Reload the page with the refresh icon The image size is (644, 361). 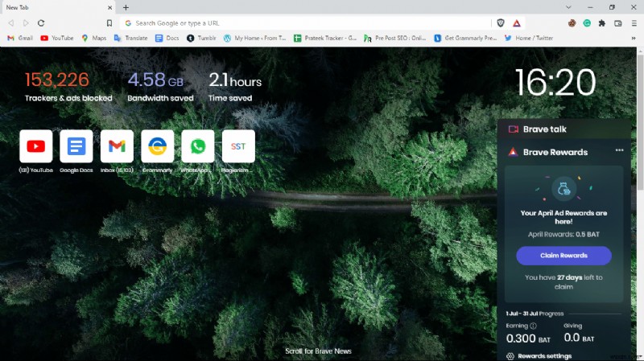[x=41, y=23]
